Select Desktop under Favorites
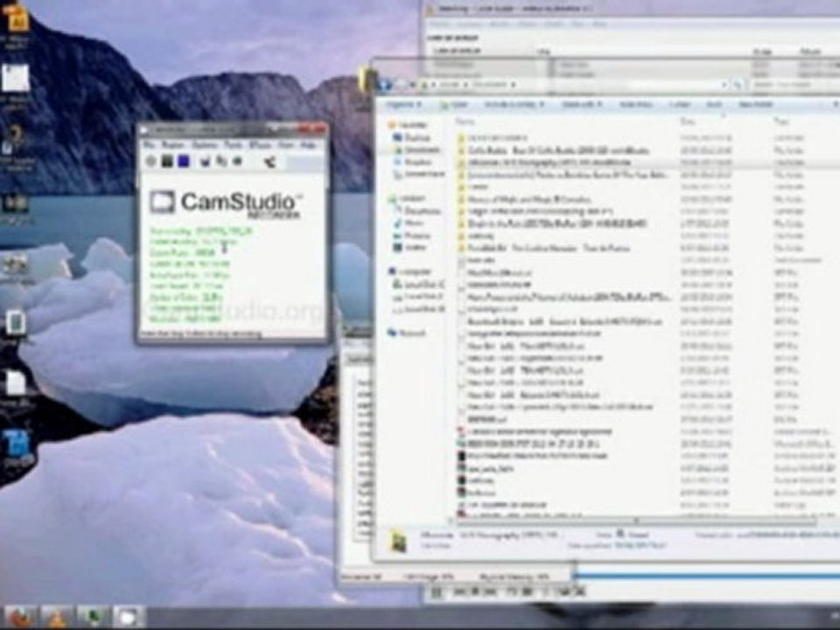This screenshot has width=840, height=630. (x=411, y=137)
